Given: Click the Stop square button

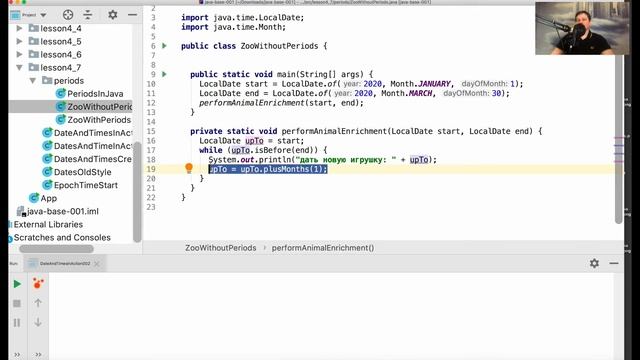Looking at the screenshot, I should point(17,303).
